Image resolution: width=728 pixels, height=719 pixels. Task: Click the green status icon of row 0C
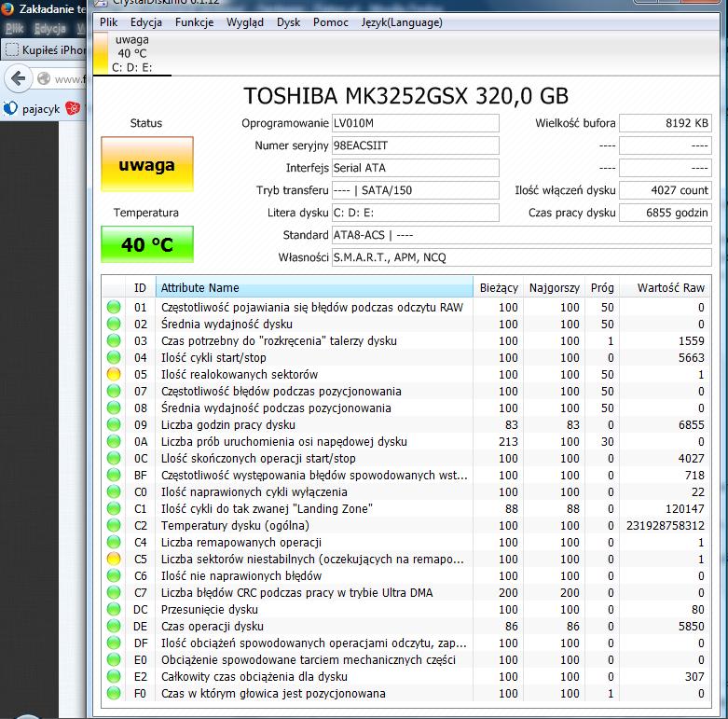coord(114,458)
